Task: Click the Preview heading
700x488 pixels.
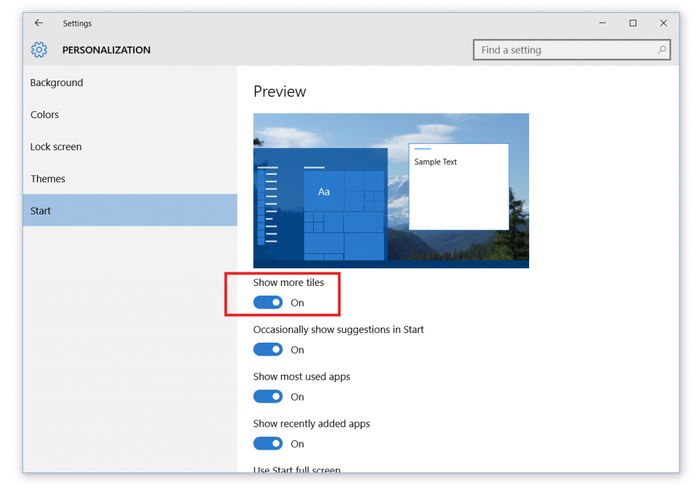Action: 279,92
